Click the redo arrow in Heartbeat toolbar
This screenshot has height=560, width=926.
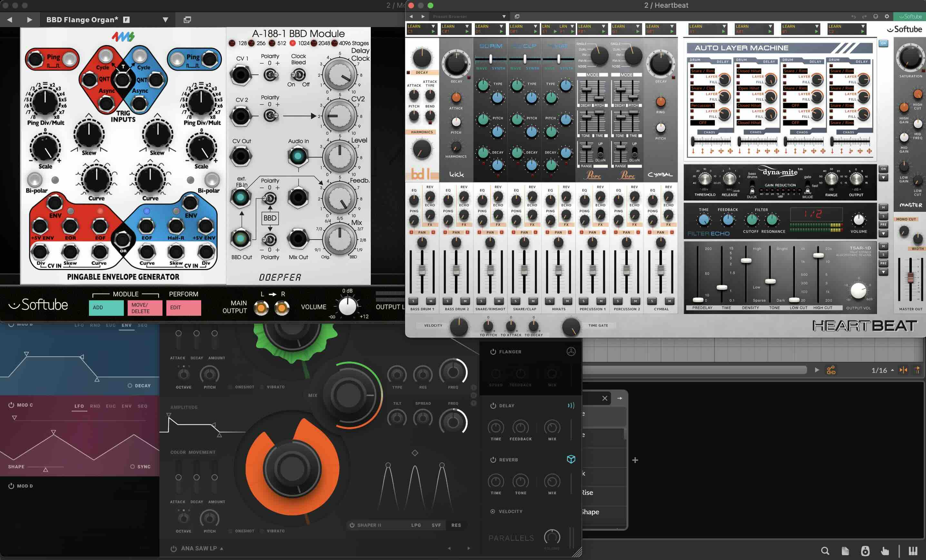(864, 16)
